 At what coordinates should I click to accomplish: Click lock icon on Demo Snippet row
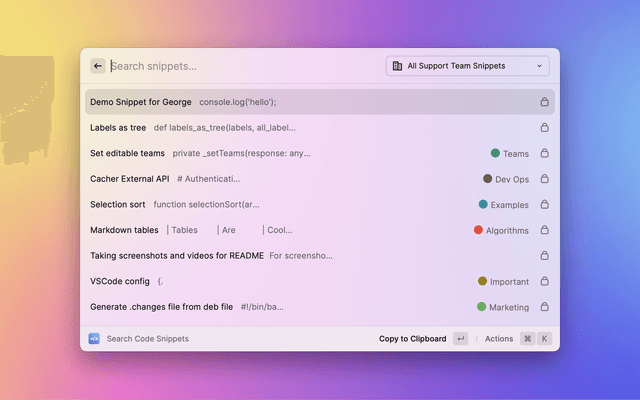(x=545, y=102)
